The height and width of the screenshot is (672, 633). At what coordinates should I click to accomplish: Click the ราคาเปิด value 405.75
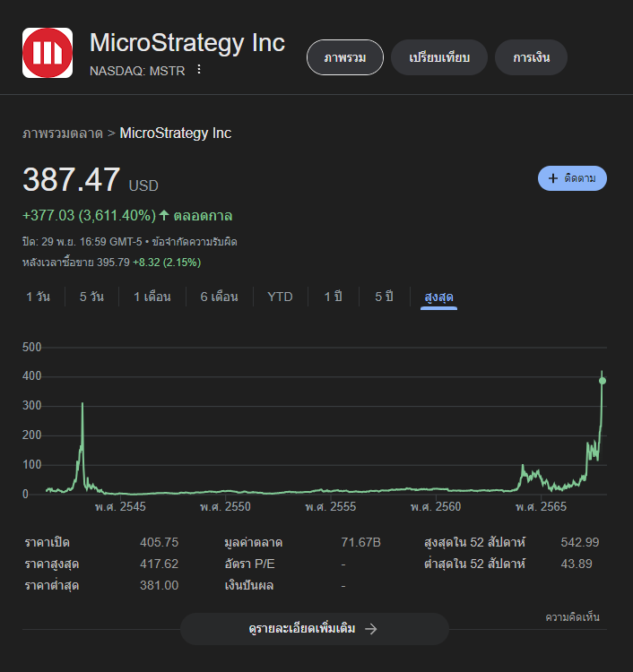pyautogui.click(x=159, y=542)
